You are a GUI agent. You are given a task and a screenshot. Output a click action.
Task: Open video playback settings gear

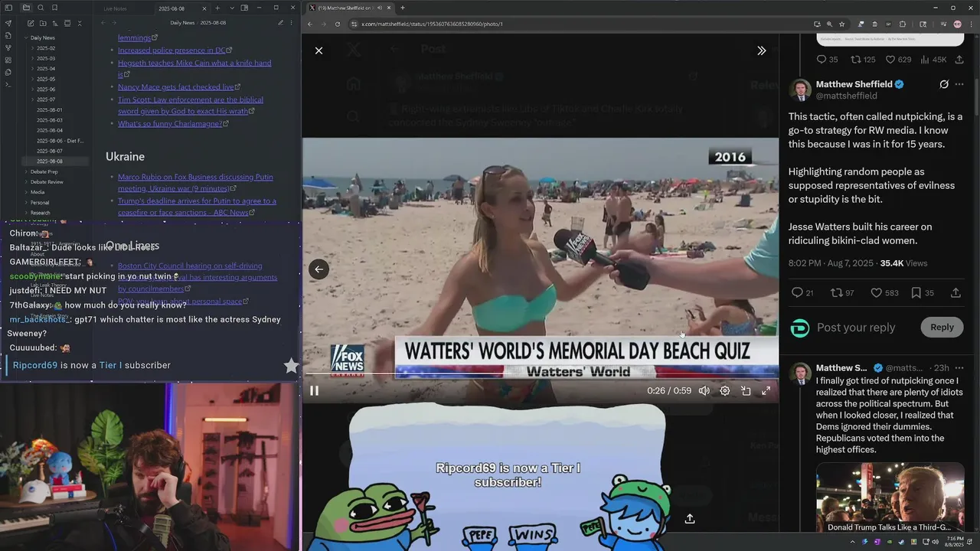[724, 390]
